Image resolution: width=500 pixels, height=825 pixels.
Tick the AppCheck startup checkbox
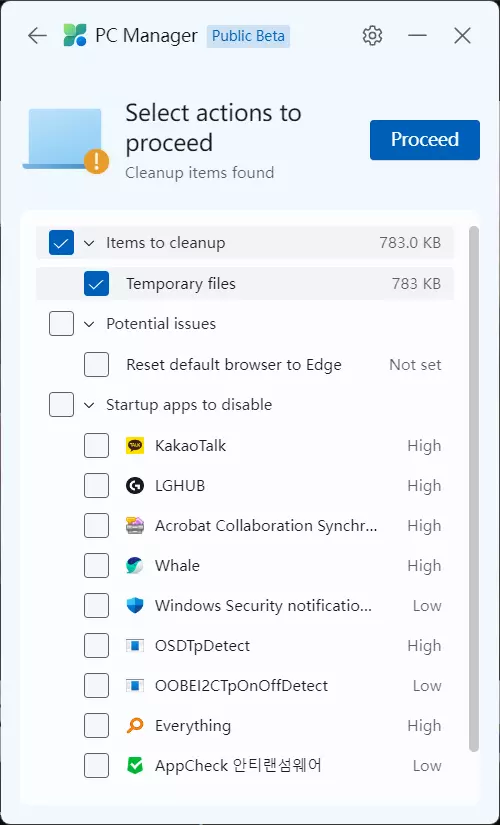tap(96, 766)
